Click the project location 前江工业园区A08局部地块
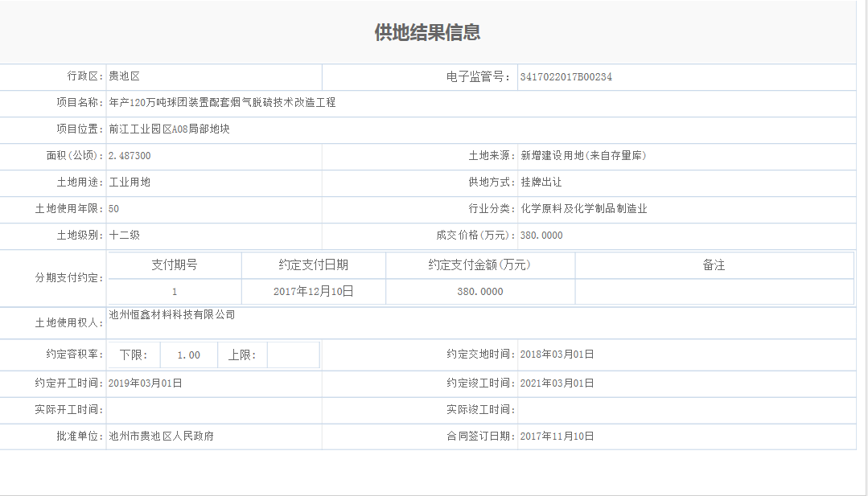Screen dimensions: 868x496 click(x=169, y=129)
